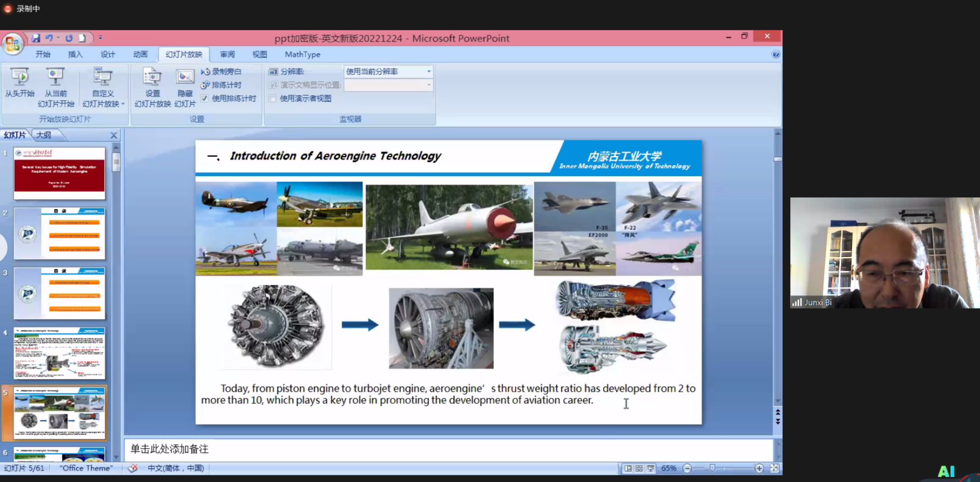Open the Review tab (审阅)
This screenshot has width=980, height=482.
pos(227,54)
